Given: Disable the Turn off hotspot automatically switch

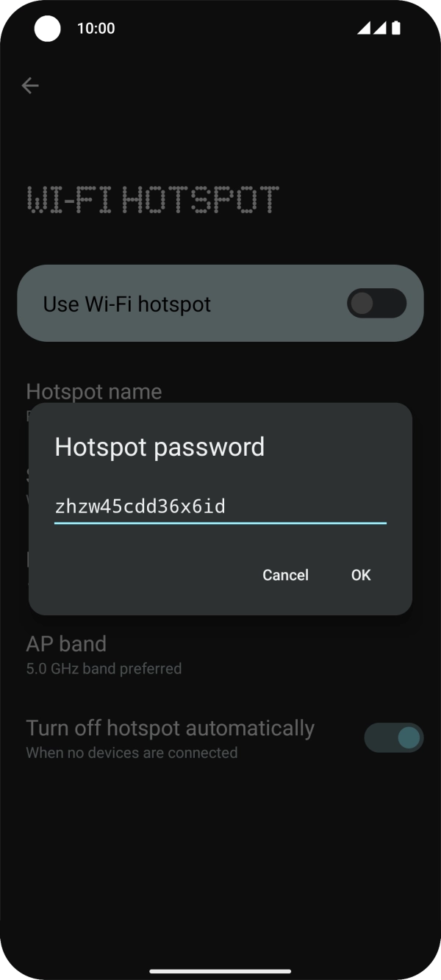Looking at the screenshot, I should (394, 737).
